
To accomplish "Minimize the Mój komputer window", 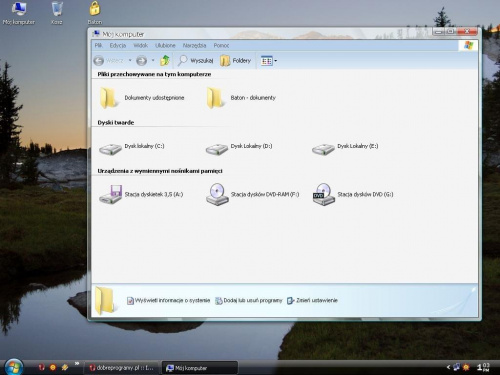I will (439, 32).
